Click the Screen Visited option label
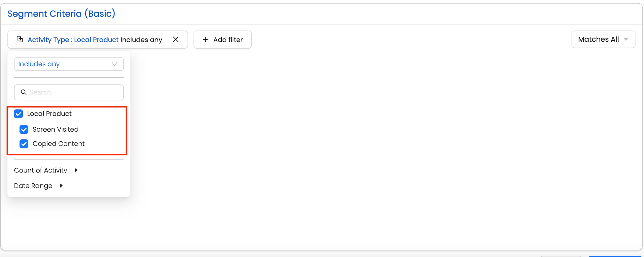The width and height of the screenshot is (644, 257). pos(55,129)
